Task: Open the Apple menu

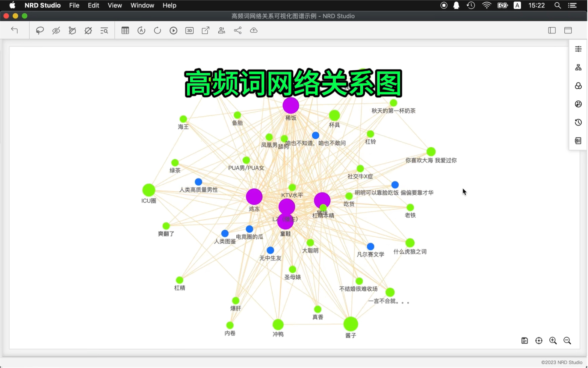Action: [x=12, y=5]
